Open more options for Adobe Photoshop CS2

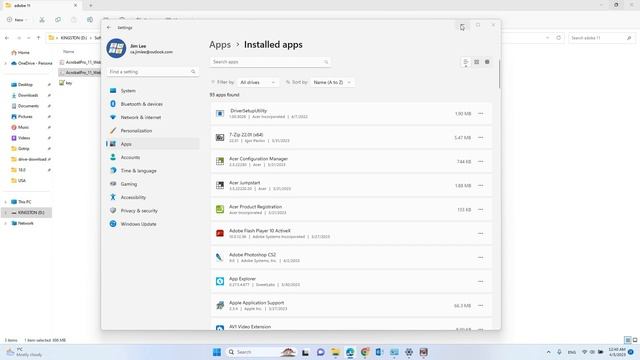click(480, 258)
